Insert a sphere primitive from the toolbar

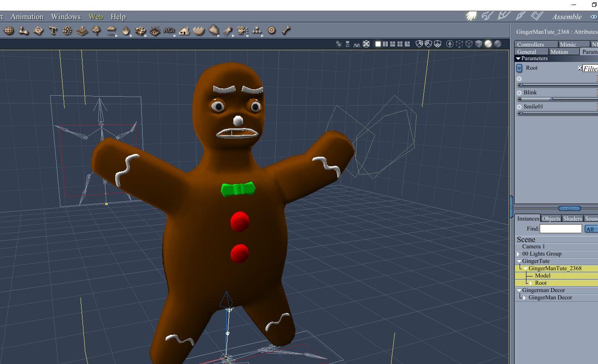point(9,31)
